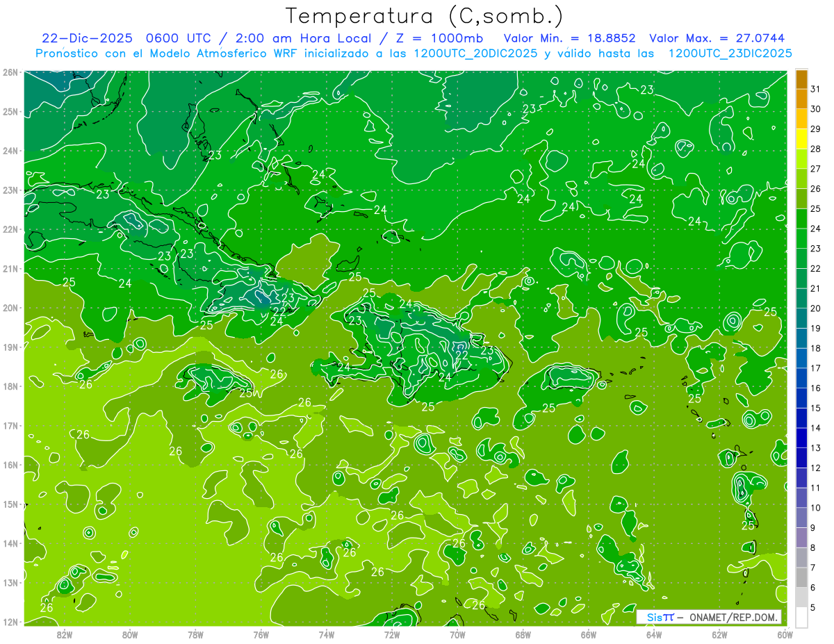Select the valid-until time 1200UTC_23DIC2025
834x644 pixels.
[x=730, y=53]
